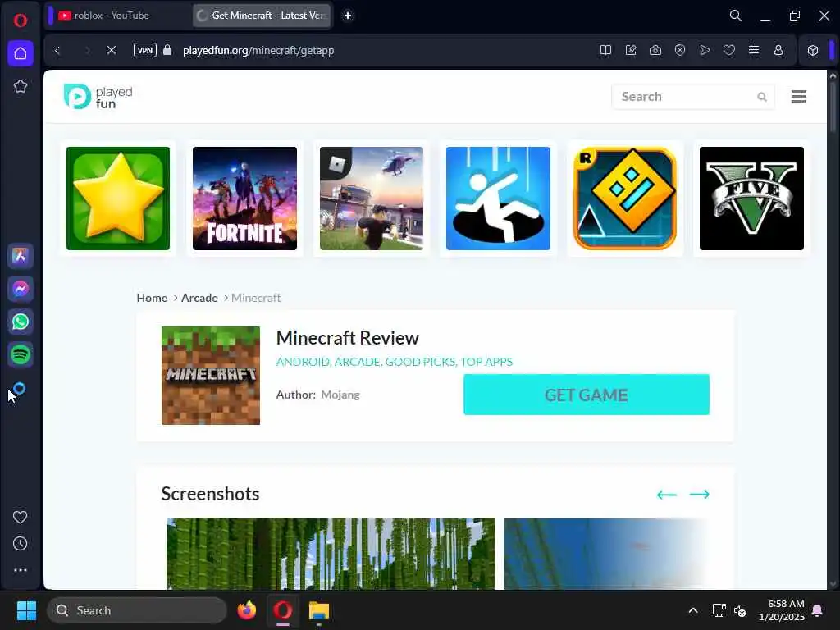The height and width of the screenshot is (630, 840).
Task: Click the Mojang author link
Action: click(x=340, y=395)
